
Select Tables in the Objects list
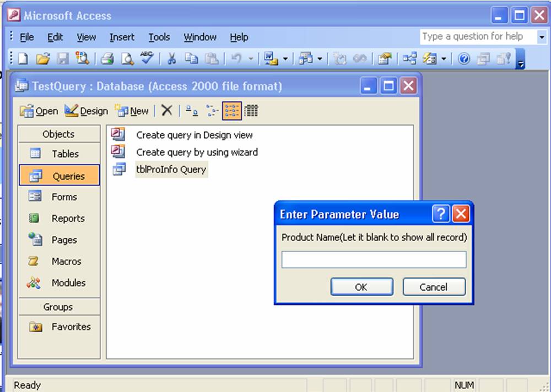coord(59,154)
